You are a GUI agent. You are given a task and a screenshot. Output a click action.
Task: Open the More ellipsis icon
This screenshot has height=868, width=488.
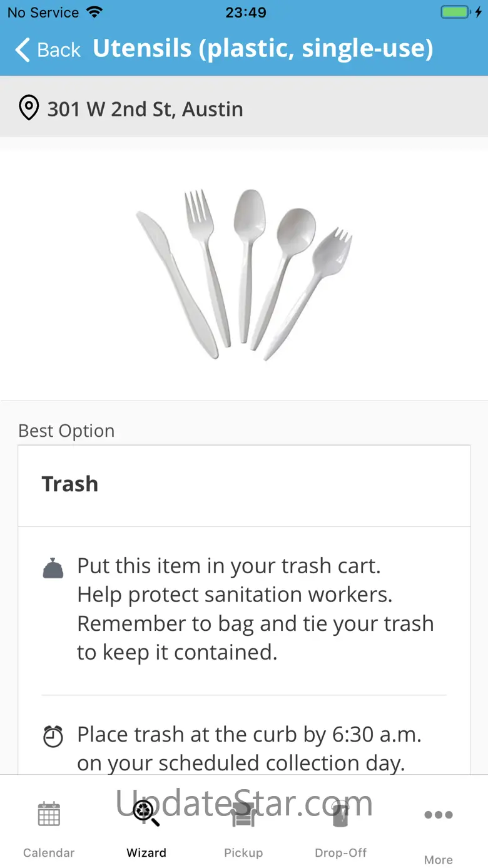click(x=439, y=815)
